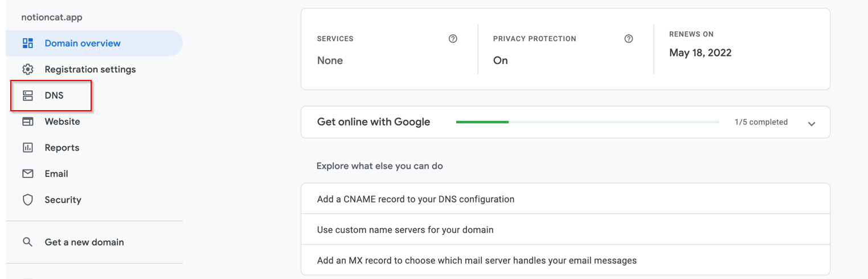Open help icon next to Privacy Protection
This screenshot has height=279, width=868.
click(629, 39)
